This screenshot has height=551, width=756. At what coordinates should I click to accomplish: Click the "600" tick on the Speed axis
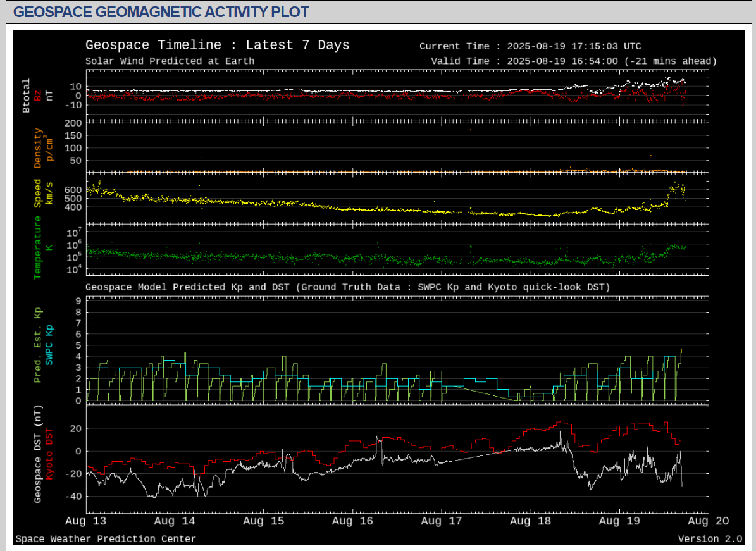[73, 190]
